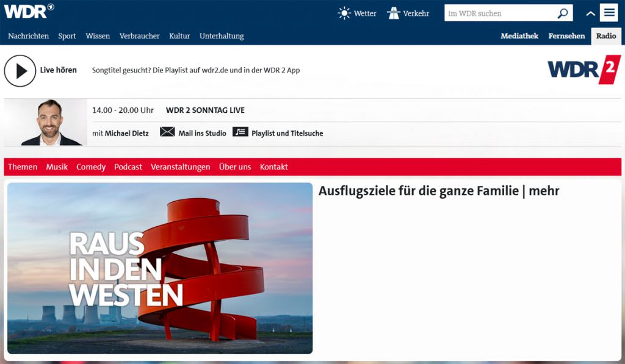Open Musik in the red menu
This screenshot has height=364, width=625.
click(x=57, y=167)
